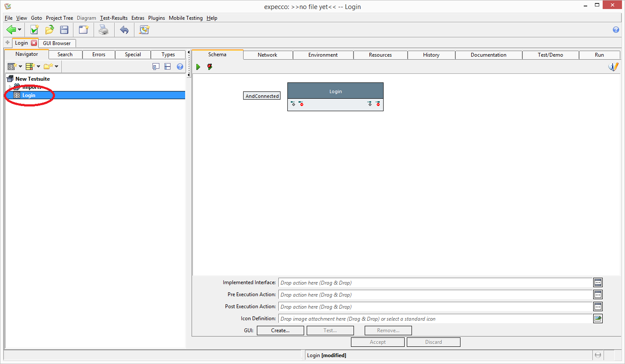Expand the Imports tree node
The height and width of the screenshot is (364, 625).
pyautogui.click(x=10, y=87)
